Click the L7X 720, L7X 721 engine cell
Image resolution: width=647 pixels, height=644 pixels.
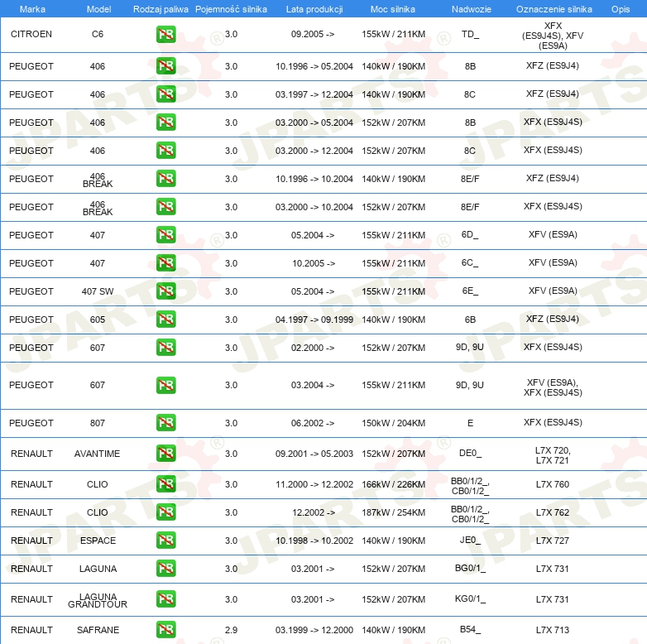553,455
